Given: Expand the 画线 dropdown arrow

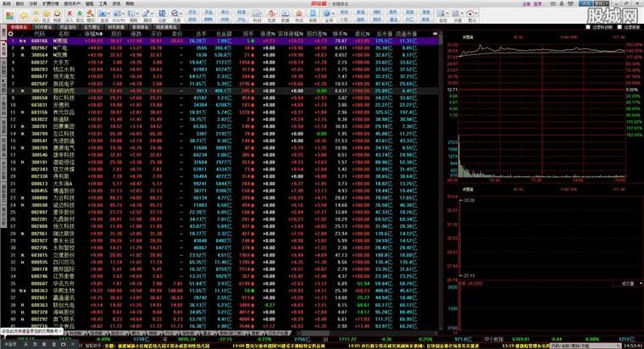Looking at the screenshot, I should (x=152, y=14).
